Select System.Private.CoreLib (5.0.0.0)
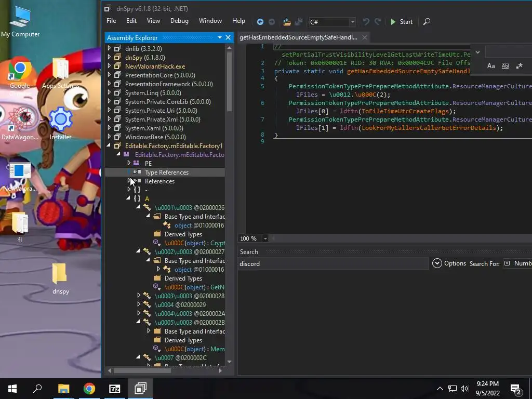This screenshot has width=532, height=399. [x=168, y=101]
